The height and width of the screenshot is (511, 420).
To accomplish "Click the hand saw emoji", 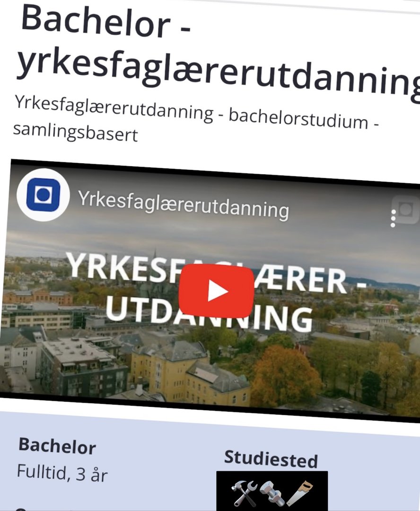I will click(x=300, y=493).
